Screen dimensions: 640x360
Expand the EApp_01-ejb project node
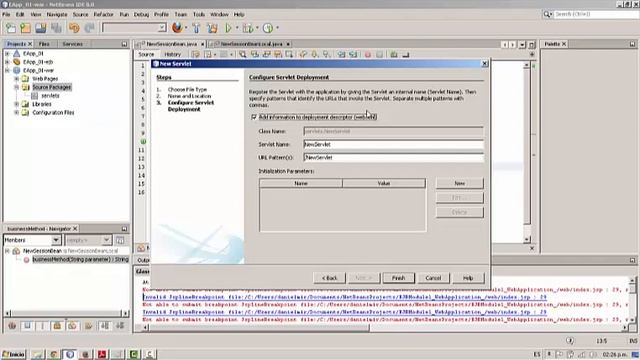pyautogui.click(x=7, y=62)
